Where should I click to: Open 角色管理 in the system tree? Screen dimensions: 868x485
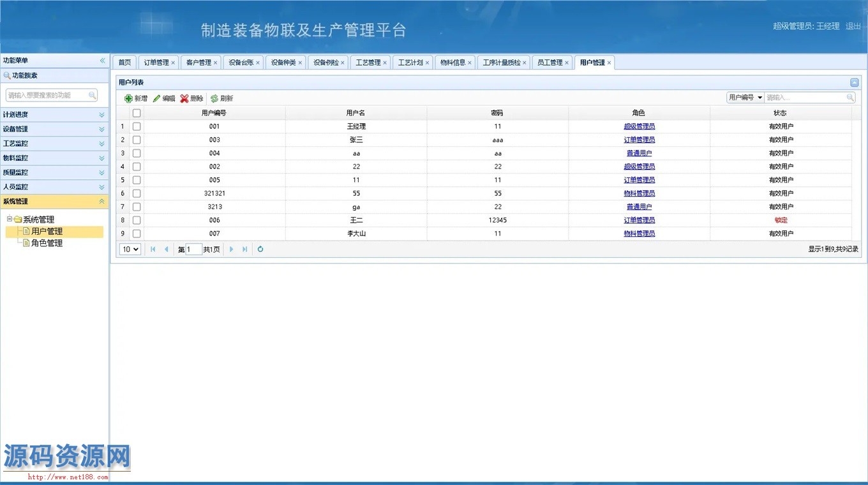[x=47, y=243]
